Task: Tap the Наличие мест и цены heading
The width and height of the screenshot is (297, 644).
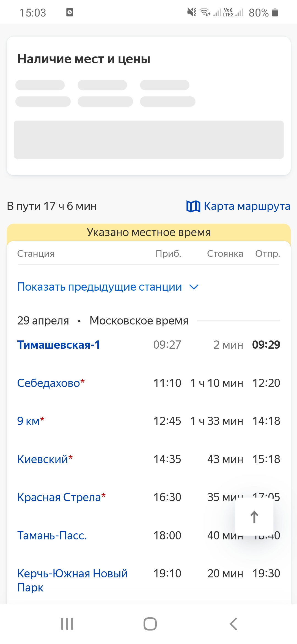Action: (x=84, y=59)
